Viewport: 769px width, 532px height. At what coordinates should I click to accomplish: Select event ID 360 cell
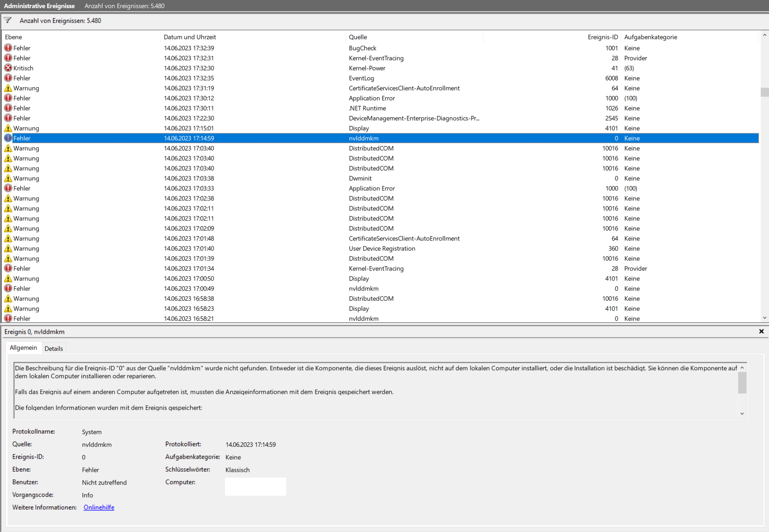(613, 248)
